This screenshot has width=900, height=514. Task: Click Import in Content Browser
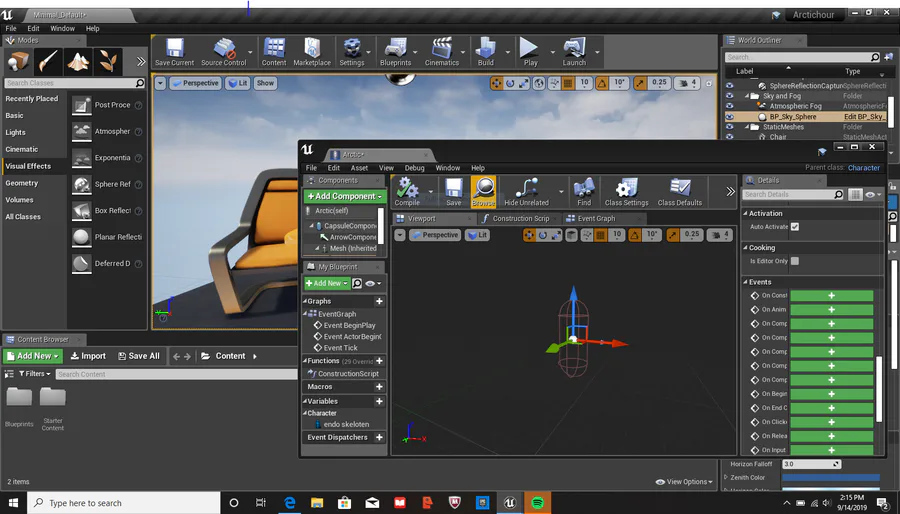(x=88, y=356)
